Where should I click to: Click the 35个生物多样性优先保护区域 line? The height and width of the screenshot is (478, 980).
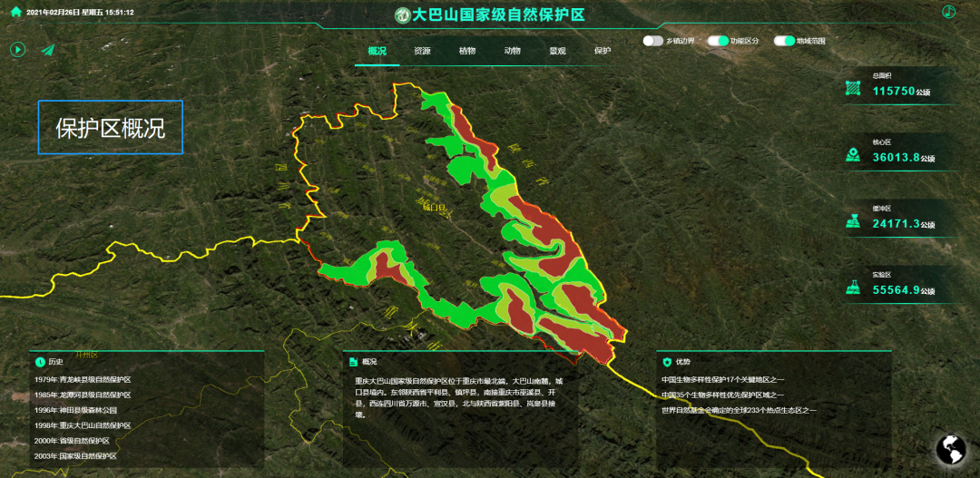click(x=724, y=395)
